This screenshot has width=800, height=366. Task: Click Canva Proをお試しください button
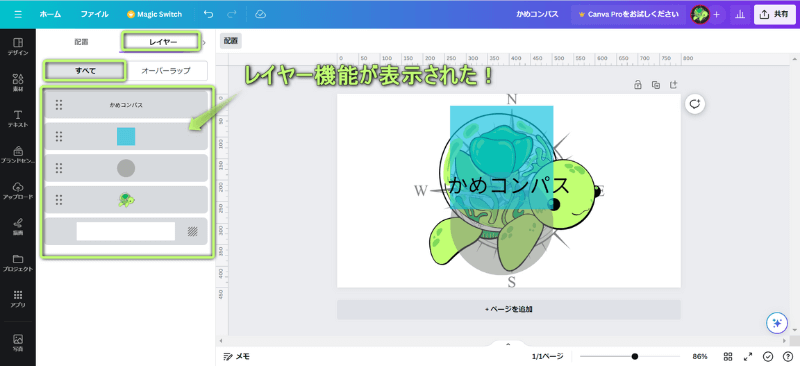click(x=629, y=14)
